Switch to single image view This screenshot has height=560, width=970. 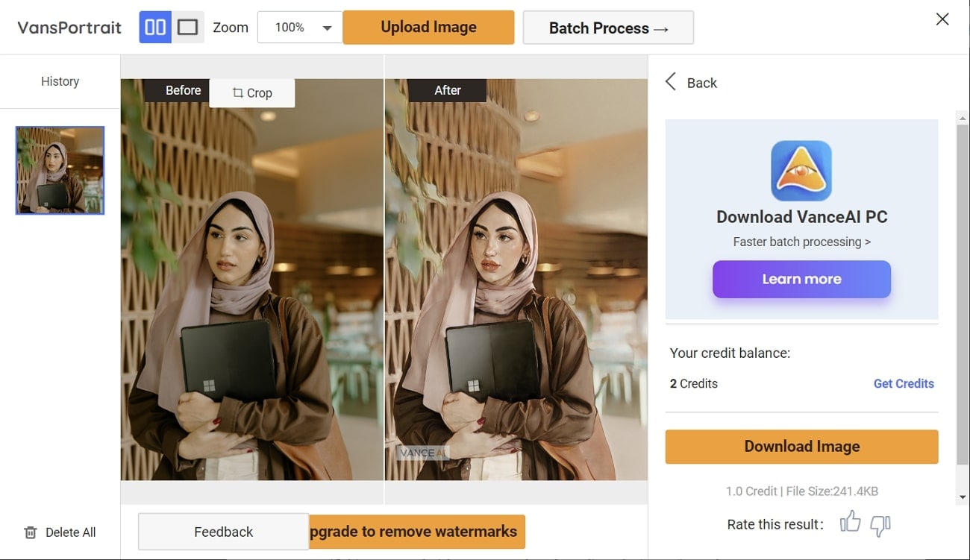pyautogui.click(x=188, y=28)
